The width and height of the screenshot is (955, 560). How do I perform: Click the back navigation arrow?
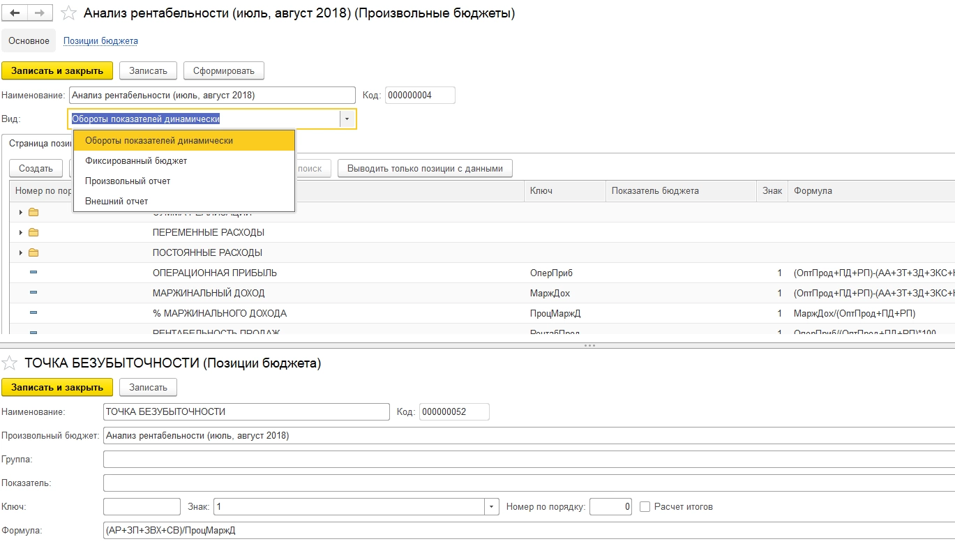pyautogui.click(x=15, y=13)
